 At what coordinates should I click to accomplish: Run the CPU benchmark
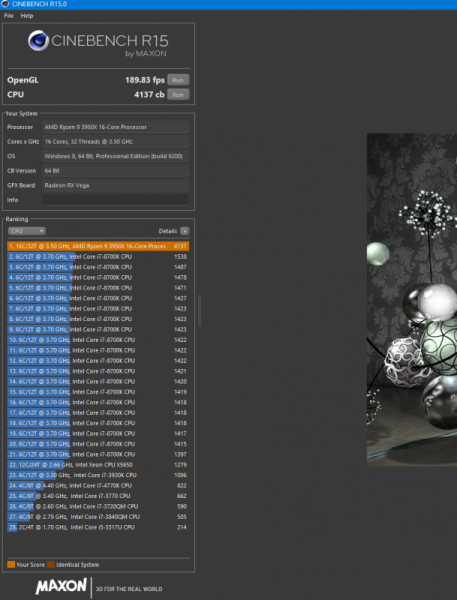click(x=178, y=95)
